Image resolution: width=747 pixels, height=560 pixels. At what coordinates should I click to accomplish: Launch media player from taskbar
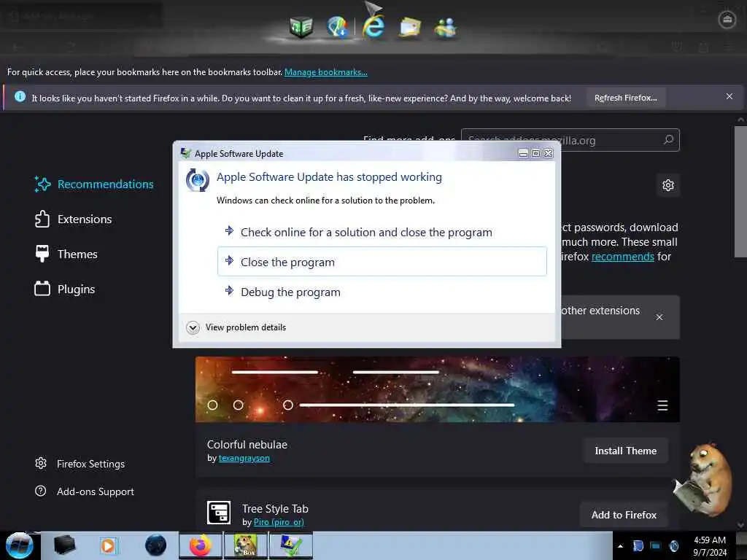point(108,545)
